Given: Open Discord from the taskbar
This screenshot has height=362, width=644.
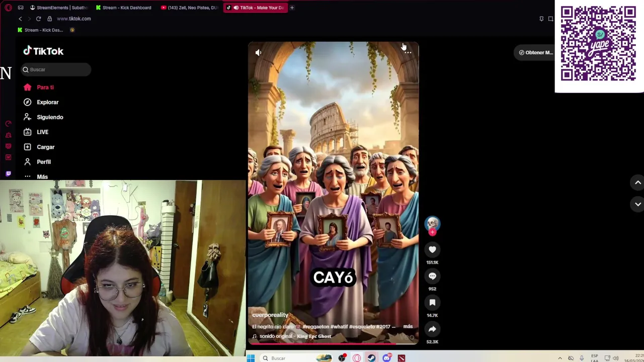Looking at the screenshot, I should pos(386,358).
